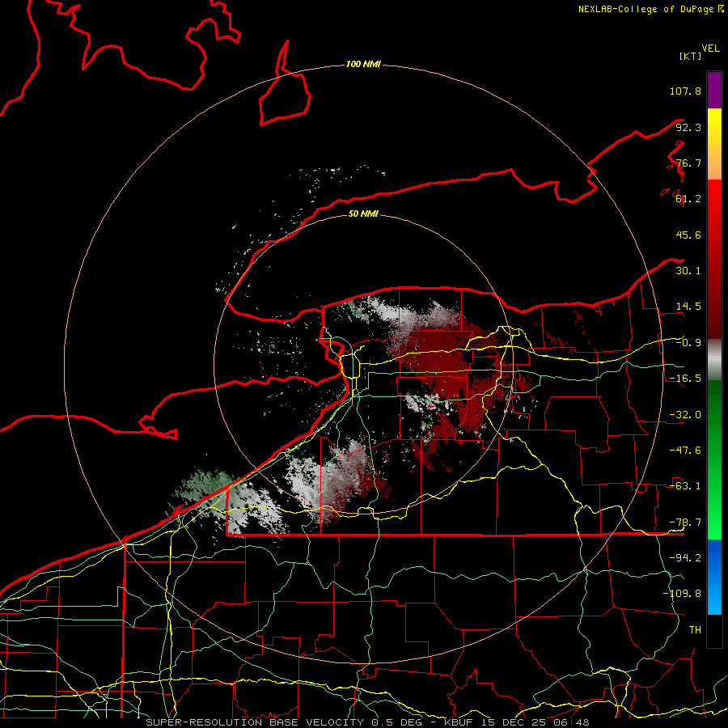The height and width of the screenshot is (728, 728).
Task: Click the 107.8 velocity scale value
Action: pyautogui.click(x=685, y=91)
